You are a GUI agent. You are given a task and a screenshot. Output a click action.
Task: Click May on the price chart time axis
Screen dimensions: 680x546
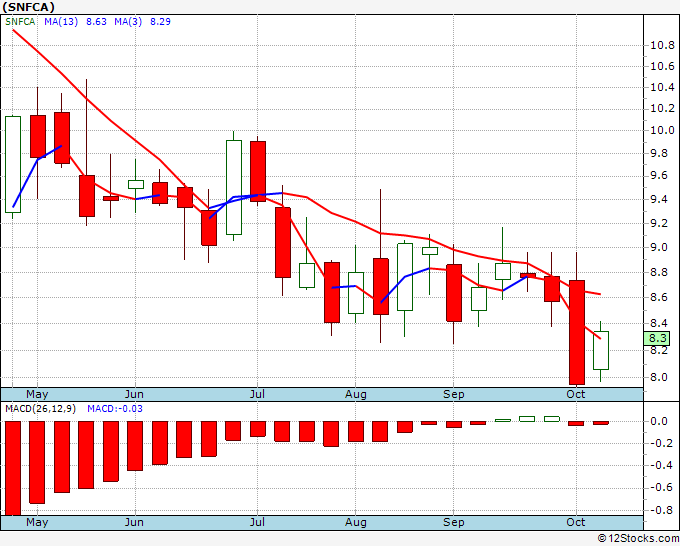pyautogui.click(x=37, y=394)
